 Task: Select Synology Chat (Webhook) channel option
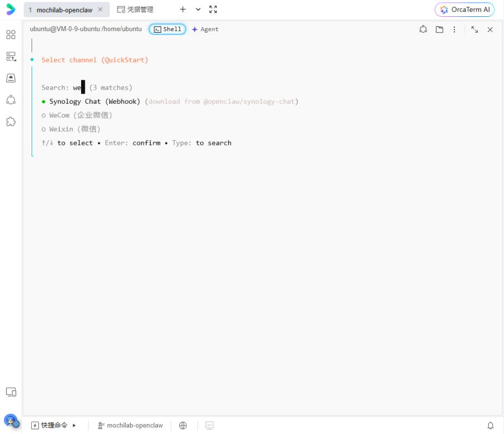coord(170,102)
